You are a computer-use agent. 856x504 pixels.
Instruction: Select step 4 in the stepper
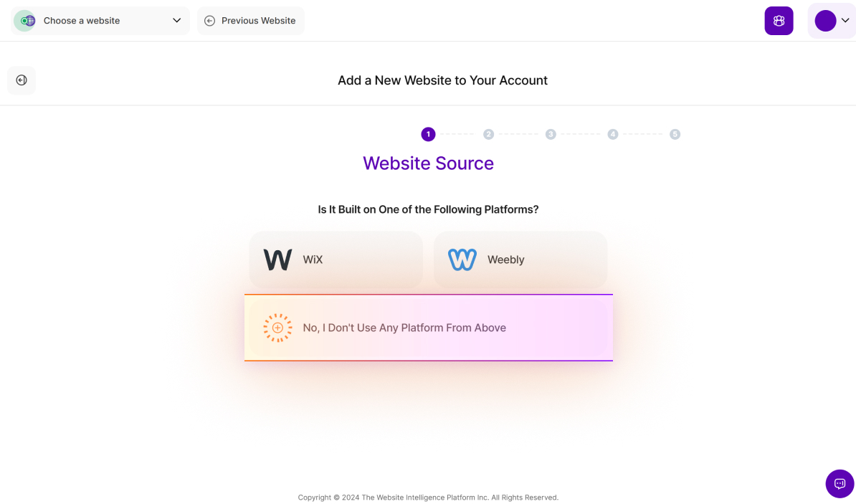612,134
